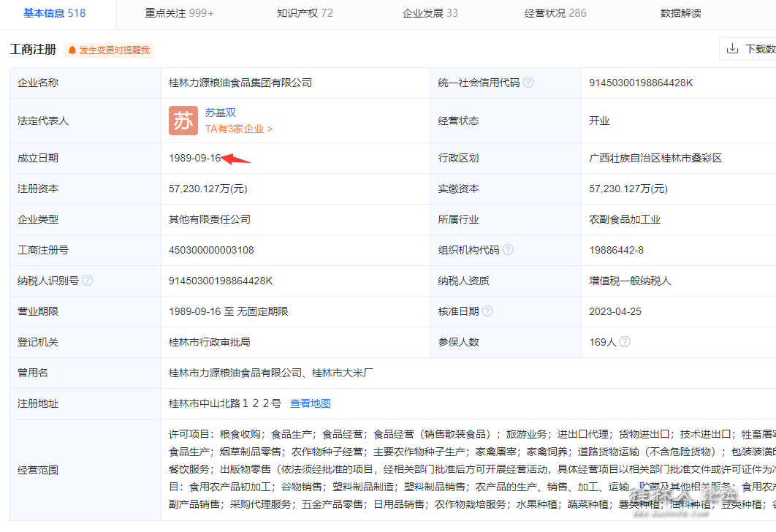This screenshot has height=532, width=776.
Task: Expand TA有3家企业 link
Action: click(x=238, y=129)
